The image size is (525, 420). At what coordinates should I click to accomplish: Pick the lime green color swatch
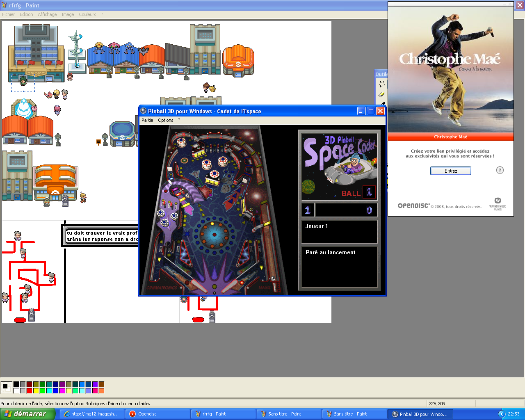[42, 391]
